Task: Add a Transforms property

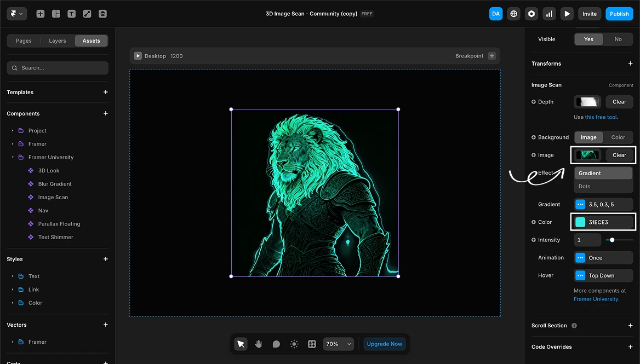Action: [630, 63]
